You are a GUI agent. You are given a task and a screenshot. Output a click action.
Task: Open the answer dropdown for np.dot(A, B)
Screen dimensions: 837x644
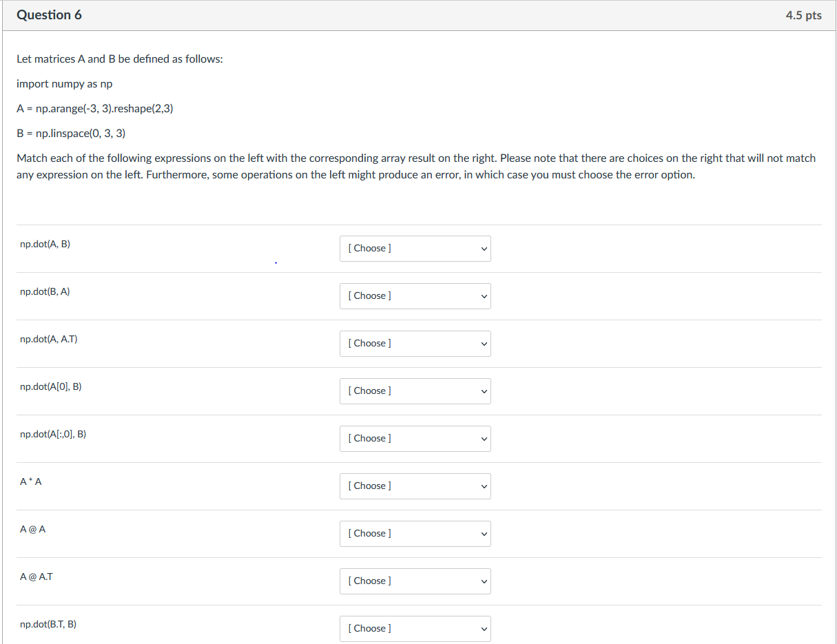click(x=415, y=248)
